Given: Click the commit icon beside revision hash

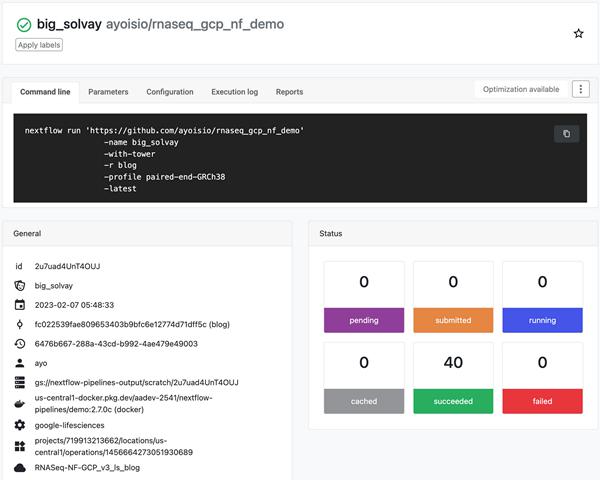Looking at the screenshot, I should [20, 324].
